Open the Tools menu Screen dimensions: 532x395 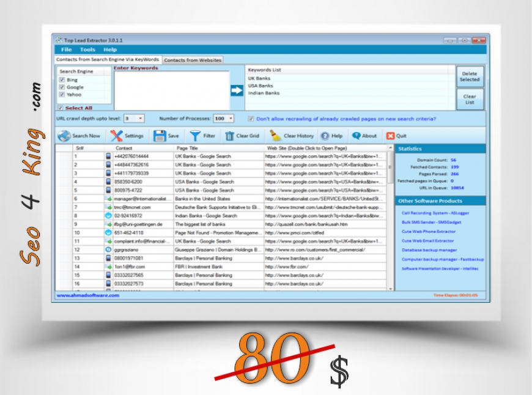click(87, 50)
